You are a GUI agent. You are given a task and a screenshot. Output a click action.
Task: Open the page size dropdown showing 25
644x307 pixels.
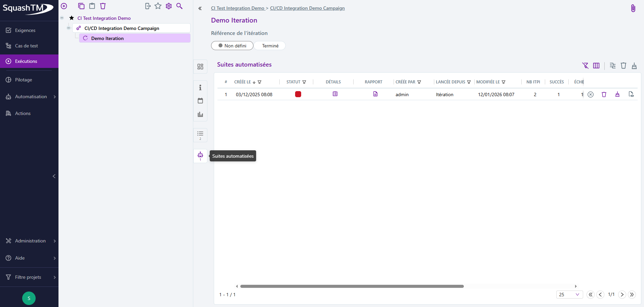569,295
